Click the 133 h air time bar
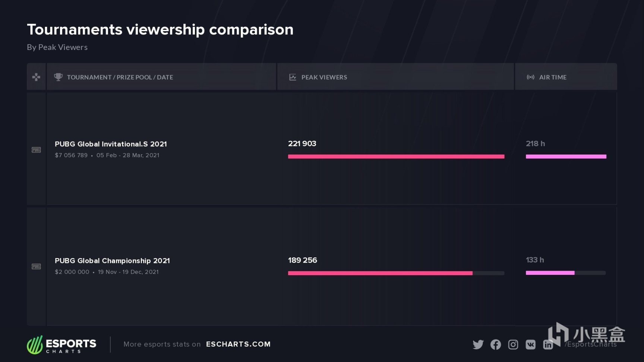Screen dimensions: 644x362 click(x=550, y=273)
